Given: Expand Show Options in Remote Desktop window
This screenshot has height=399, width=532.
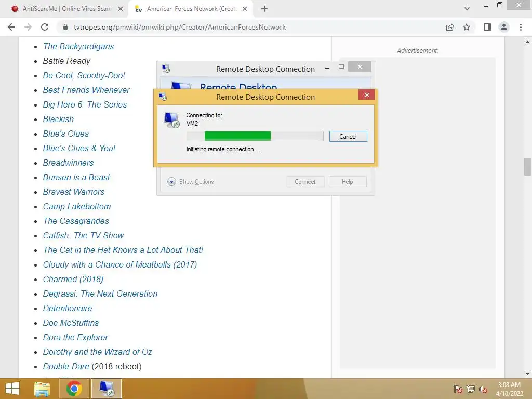Looking at the screenshot, I should (x=191, y=182).
